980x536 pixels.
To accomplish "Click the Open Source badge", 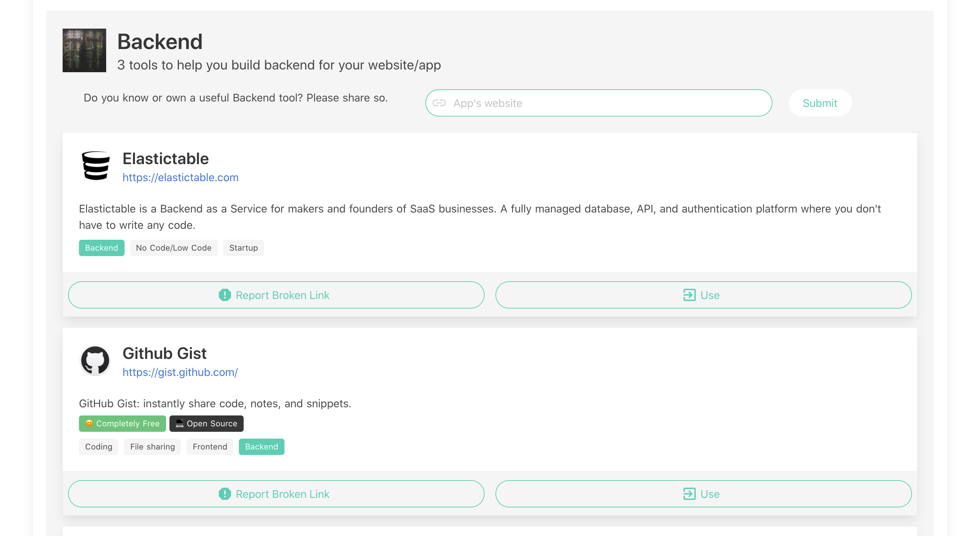I will tap(206, 423).
